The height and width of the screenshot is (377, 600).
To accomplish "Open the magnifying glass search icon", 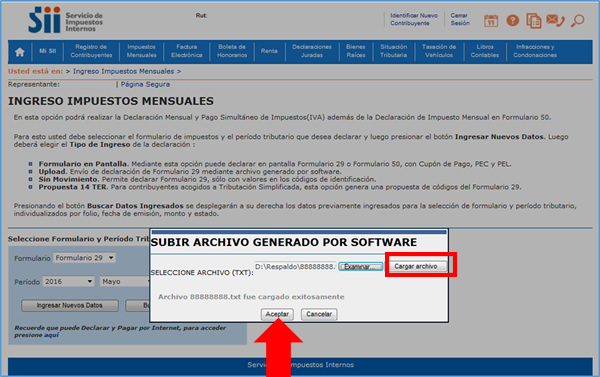I will (x=577, y=20).
